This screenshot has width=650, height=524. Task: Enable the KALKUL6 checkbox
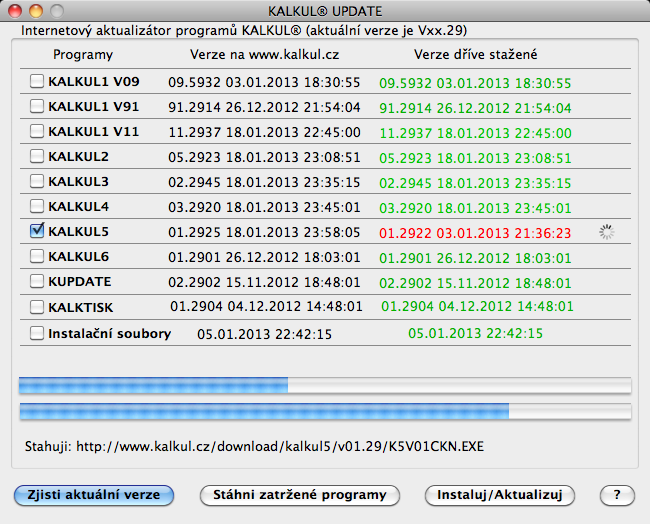click(x=37, y=256)
